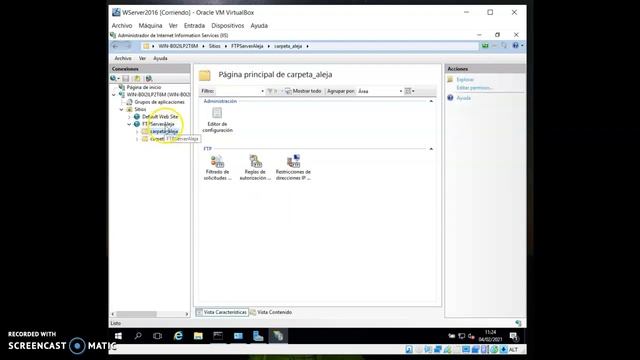Collapse the WIN-B0QLP2T6M server node
640x360 pixels.
coord(113,95)
